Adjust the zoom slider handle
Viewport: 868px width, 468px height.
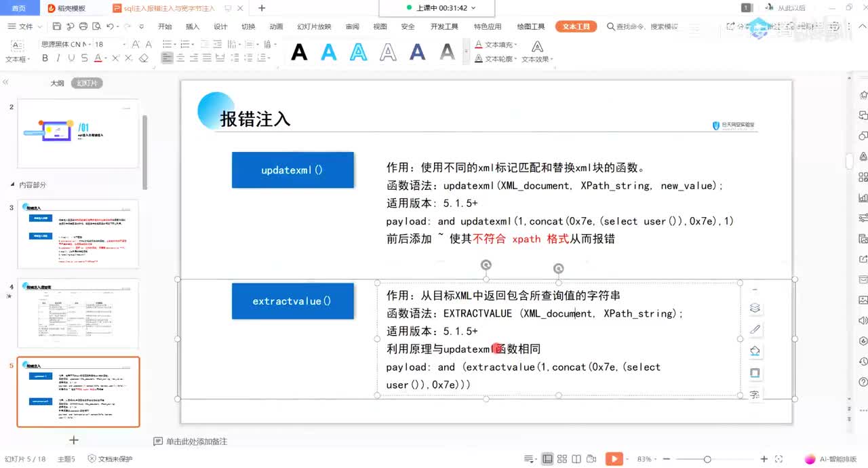click(707, 459)
